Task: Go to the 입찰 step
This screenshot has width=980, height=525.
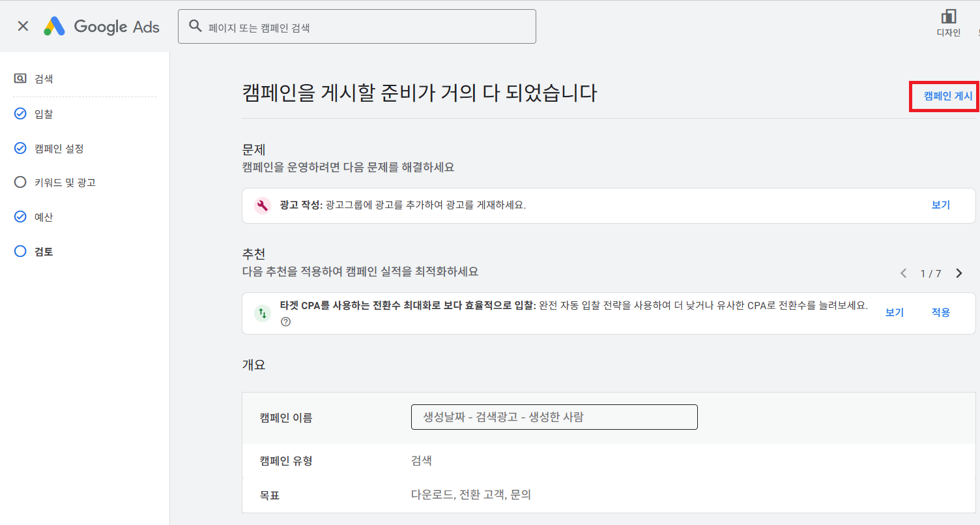Action: (44, 114)
